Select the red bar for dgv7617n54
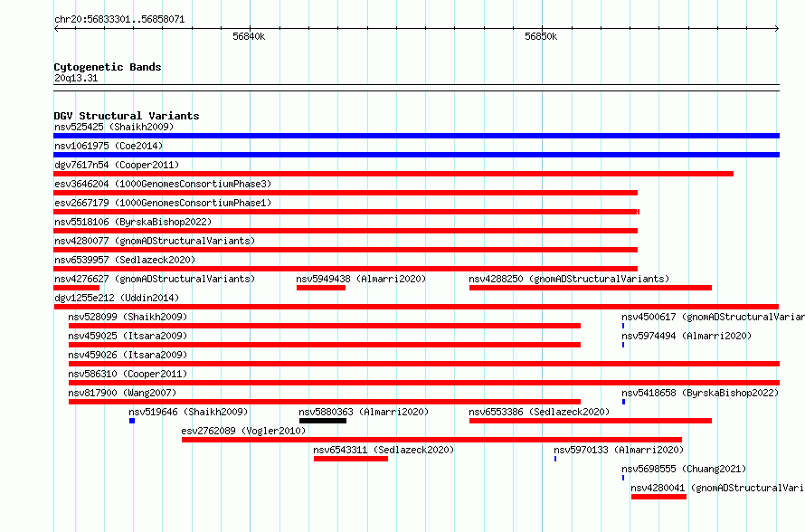The height and width of the screenshot is (532, 805). (x=393, y=174)
